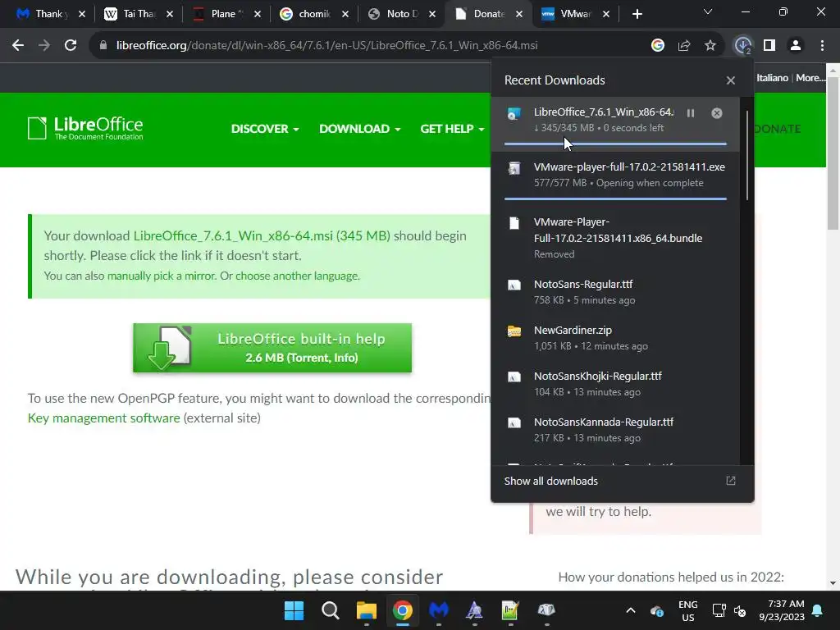Image resolution: width=840 pixels, height=630 pixels.
Task: Click manually pick a mirror link
Action: click(x=162, y=276)
